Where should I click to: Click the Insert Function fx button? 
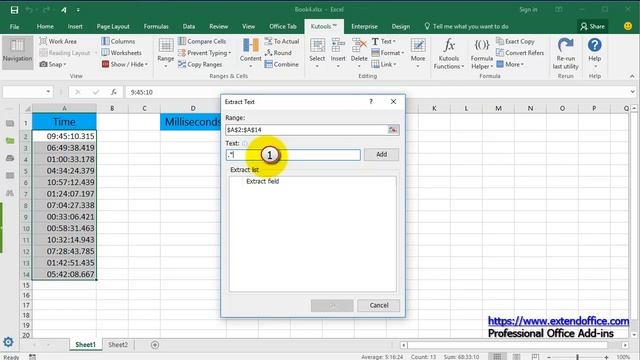point(114,92)
